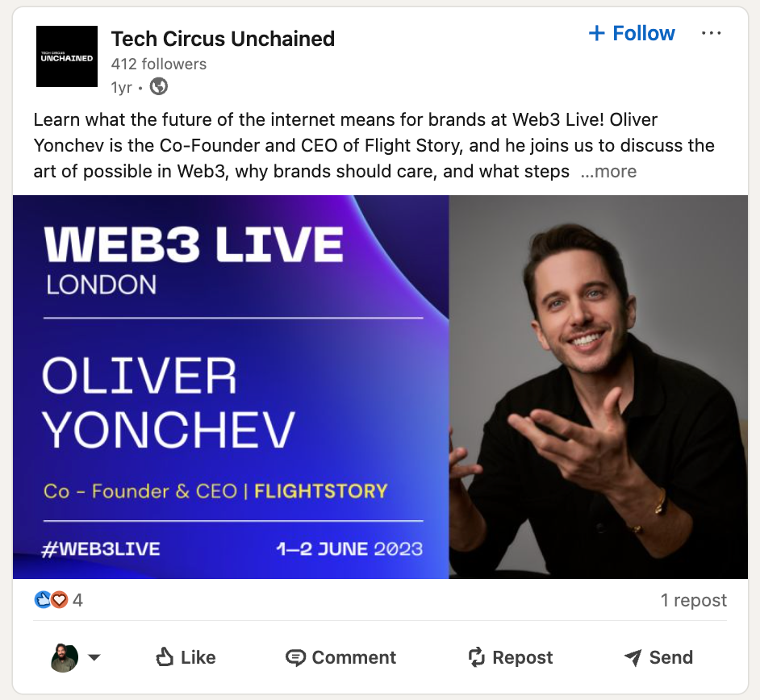This screenshot has height=700, width=760.
Task: Click the globe visibility icon
Action: (x=158, y=87)
